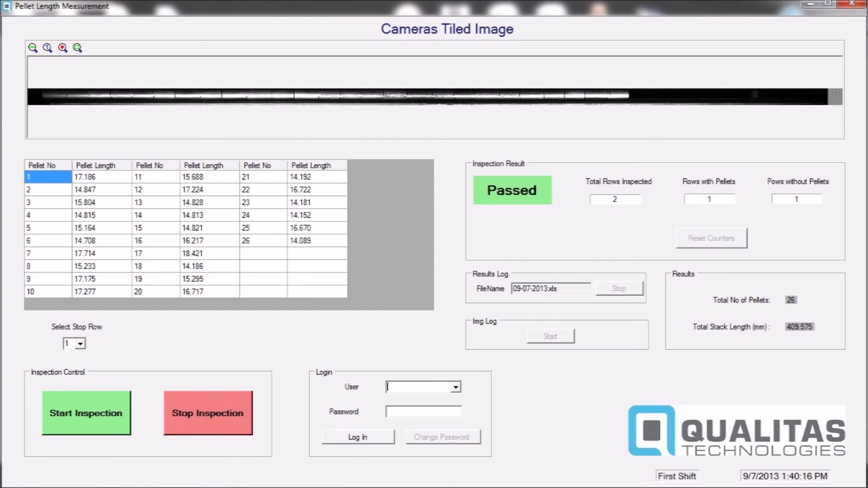Click the pellet stack camera image
868x488 pixels.
pyautogui.click(x=427, y=97)
